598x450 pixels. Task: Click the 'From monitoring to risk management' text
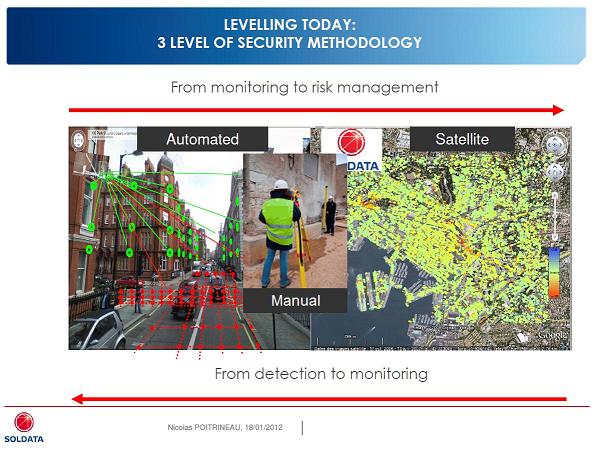point(305,87)
